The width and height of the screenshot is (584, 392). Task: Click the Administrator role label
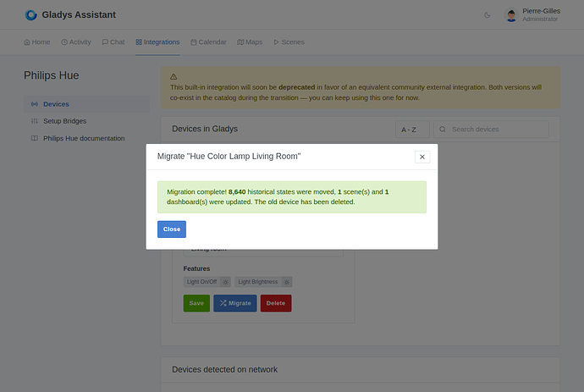540,19
